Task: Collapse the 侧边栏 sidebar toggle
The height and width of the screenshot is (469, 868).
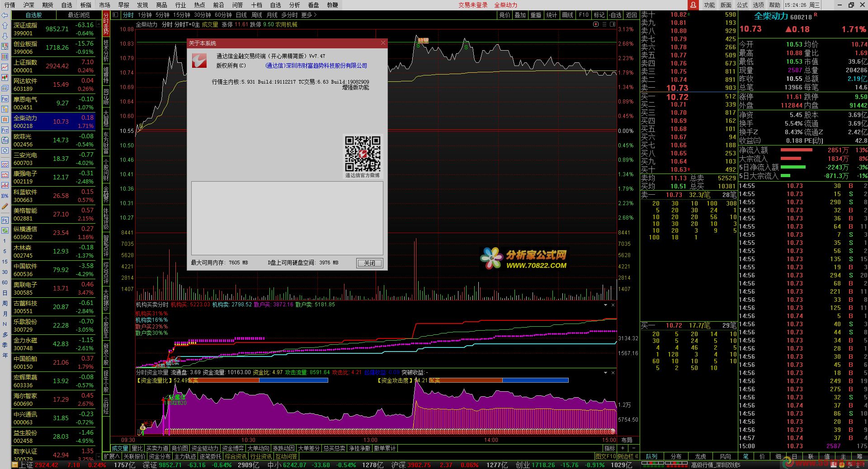Action: pos(628,456)
